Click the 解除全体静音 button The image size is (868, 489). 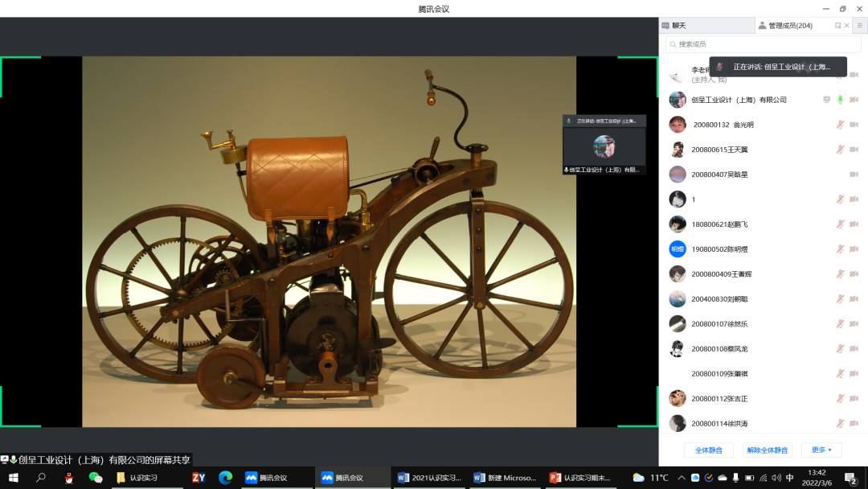pos(767,450)
